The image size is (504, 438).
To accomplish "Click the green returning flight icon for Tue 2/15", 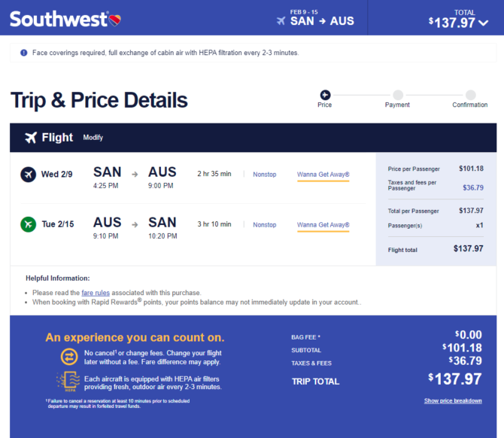I will click(29, 224).
